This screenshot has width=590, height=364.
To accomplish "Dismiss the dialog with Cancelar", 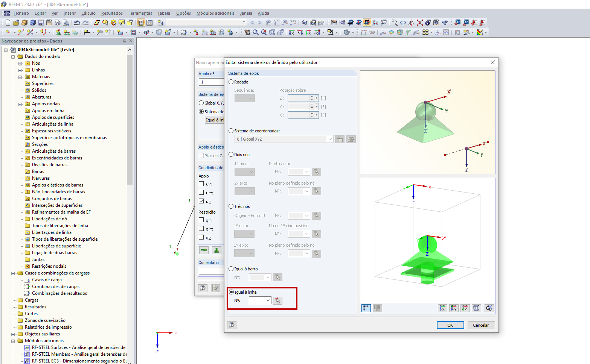I will point(481,325).
